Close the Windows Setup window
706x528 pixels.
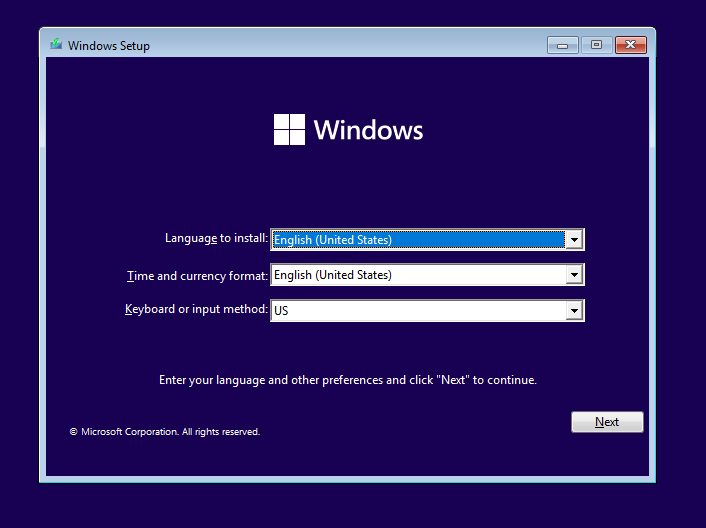tap(630, 45)
